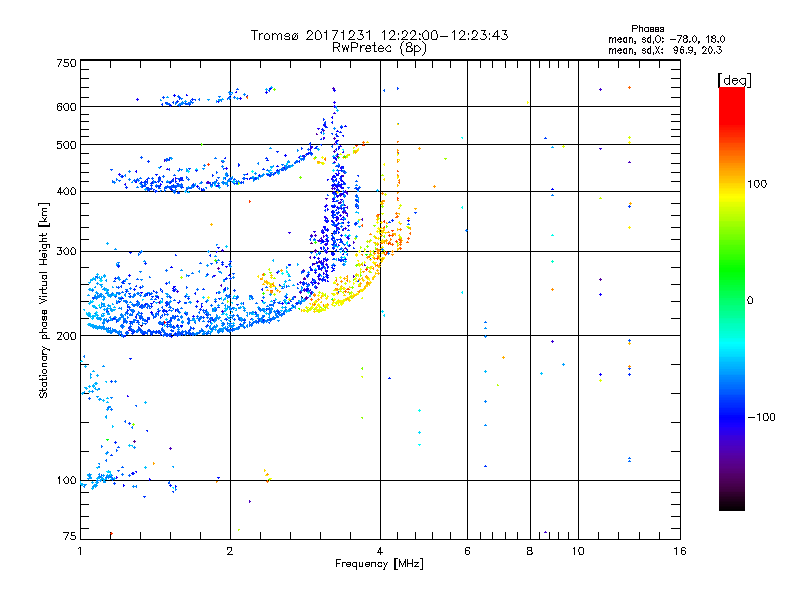Click the x-axis tick label '10'
800x600 pixels.
[x=578, y=551]
